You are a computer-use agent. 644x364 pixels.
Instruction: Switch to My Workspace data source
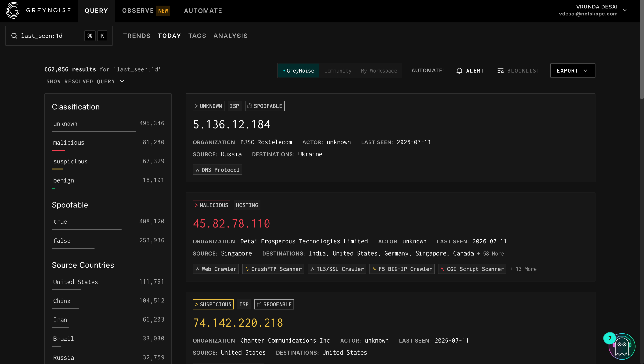coord(379,71)
